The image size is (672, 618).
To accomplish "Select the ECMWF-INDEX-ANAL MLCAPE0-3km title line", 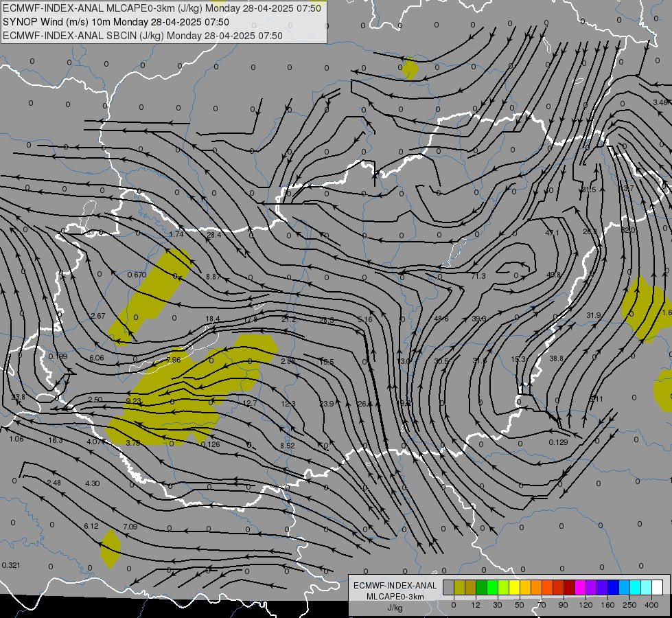I will [x=161, y=8].
